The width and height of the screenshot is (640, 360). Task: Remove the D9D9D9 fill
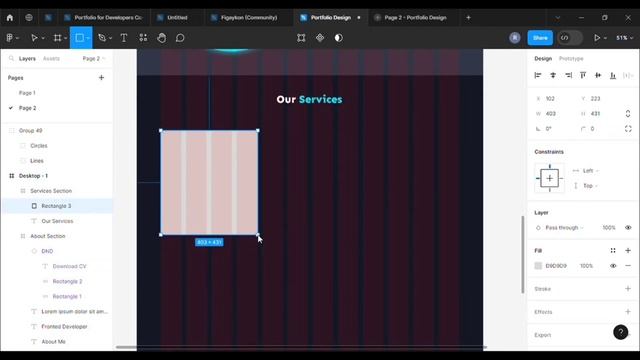coord(628,266)
